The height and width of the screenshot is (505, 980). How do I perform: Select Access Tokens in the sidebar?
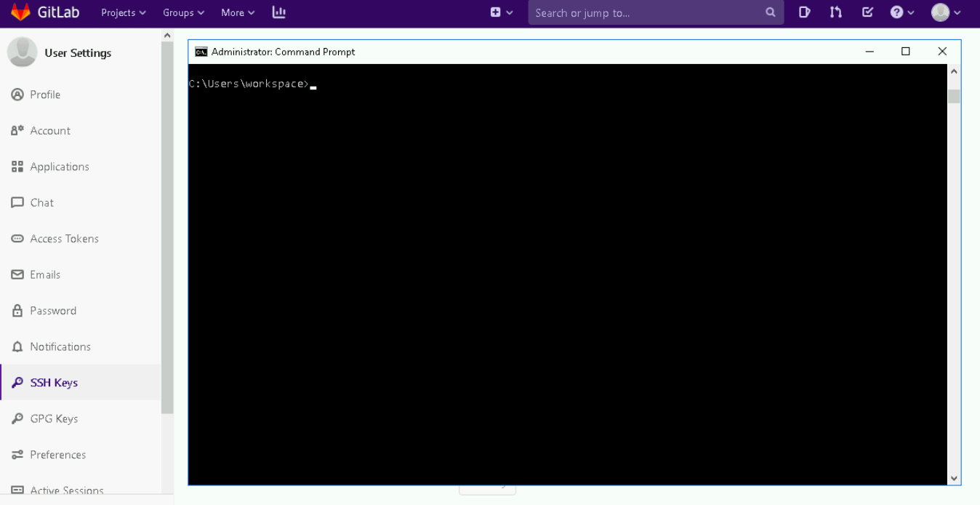[64, 239]
